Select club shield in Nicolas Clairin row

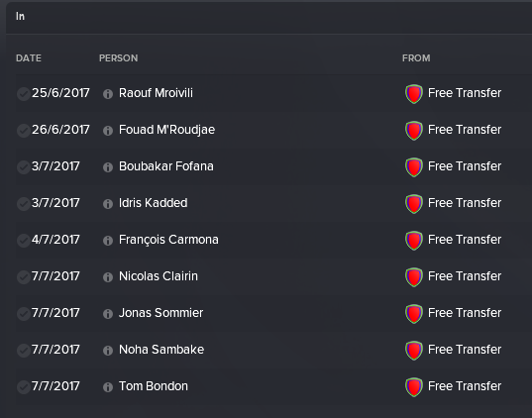pyautogui.click(x=414, y=277)
